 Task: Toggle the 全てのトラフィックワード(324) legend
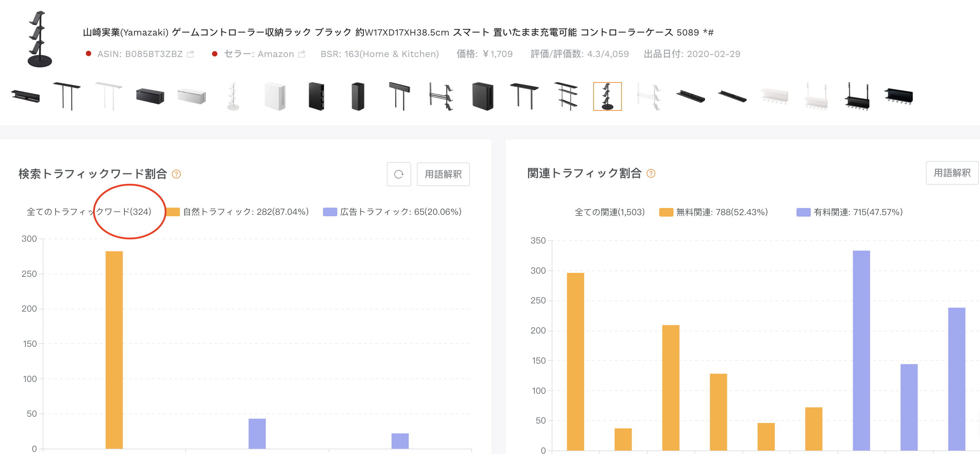89,212
